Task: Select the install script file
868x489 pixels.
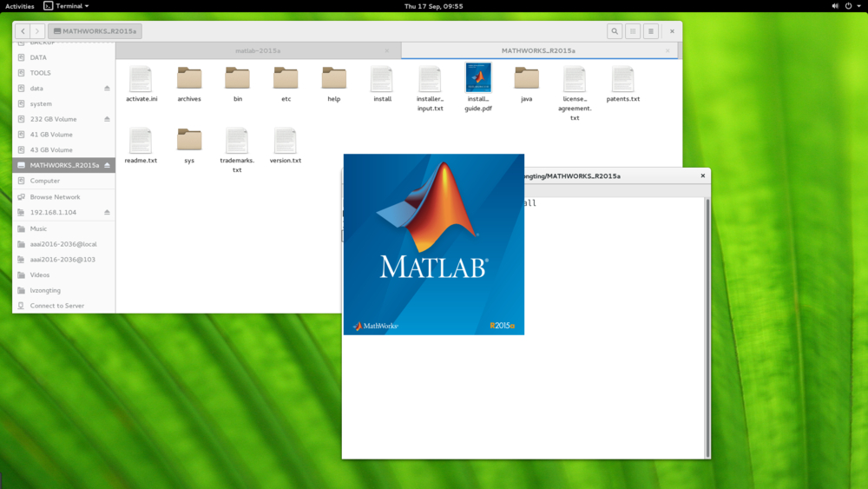Action: coord(382,80)
